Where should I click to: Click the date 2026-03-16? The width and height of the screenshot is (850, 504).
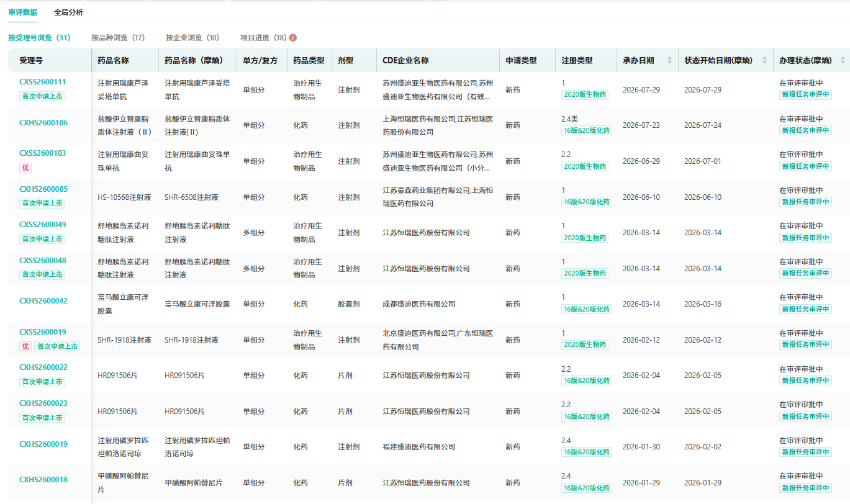pyautogui.click(x=703, y=304)
